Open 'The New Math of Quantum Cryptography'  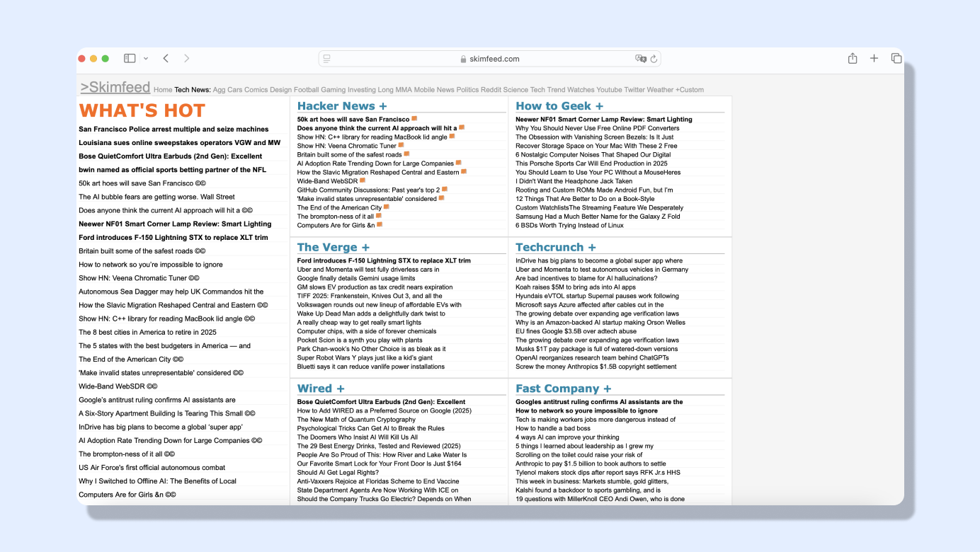point(356,420)
